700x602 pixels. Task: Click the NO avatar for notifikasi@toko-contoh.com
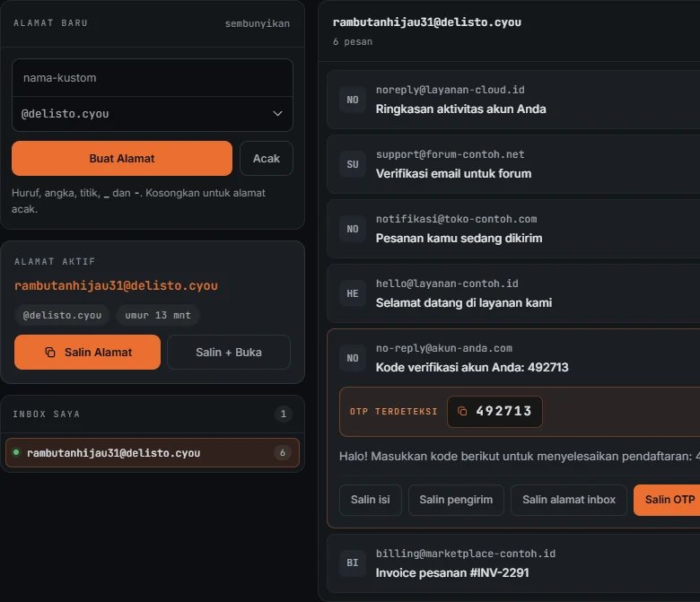353,229
